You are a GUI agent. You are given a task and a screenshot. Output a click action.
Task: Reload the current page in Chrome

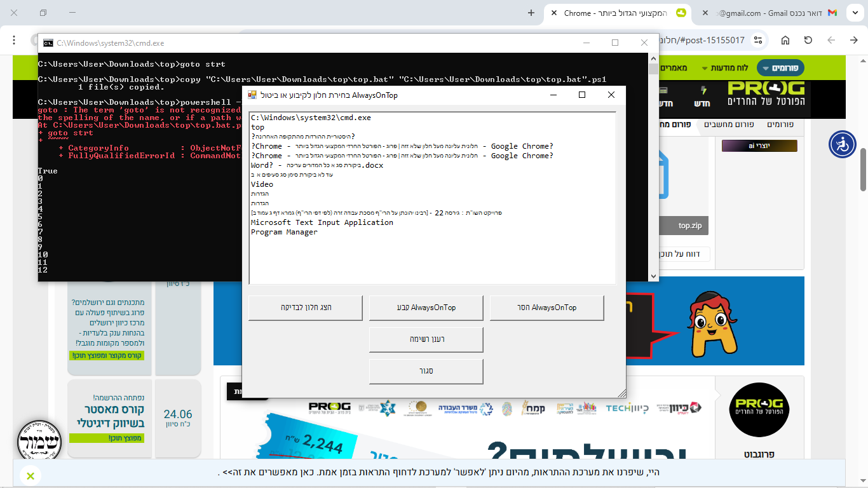[x=808, y=40]
